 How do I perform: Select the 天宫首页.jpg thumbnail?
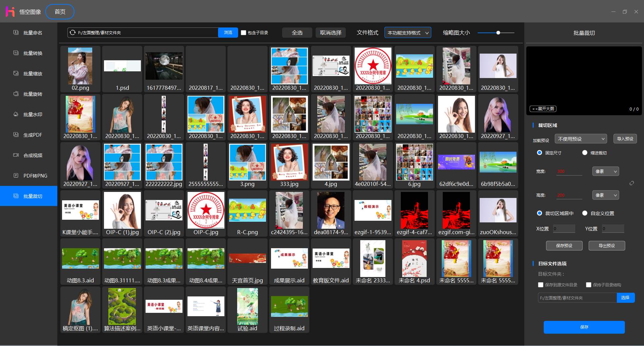(247, 262)
